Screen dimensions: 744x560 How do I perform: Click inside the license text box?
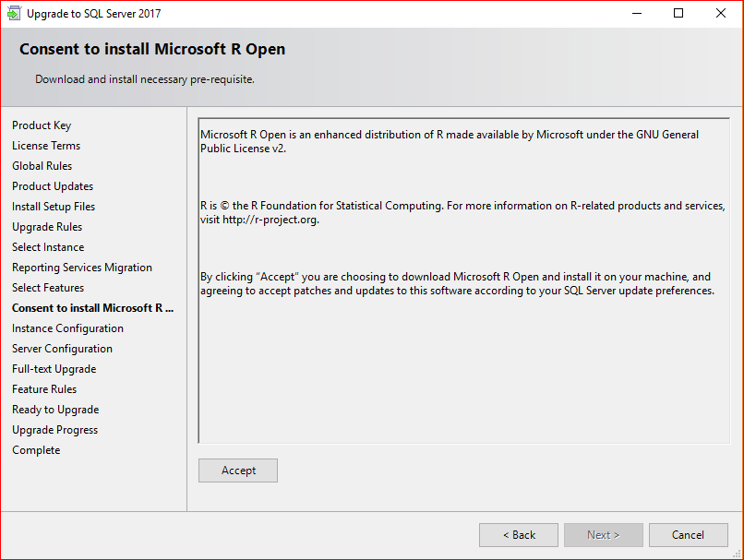tap(463, 369)
